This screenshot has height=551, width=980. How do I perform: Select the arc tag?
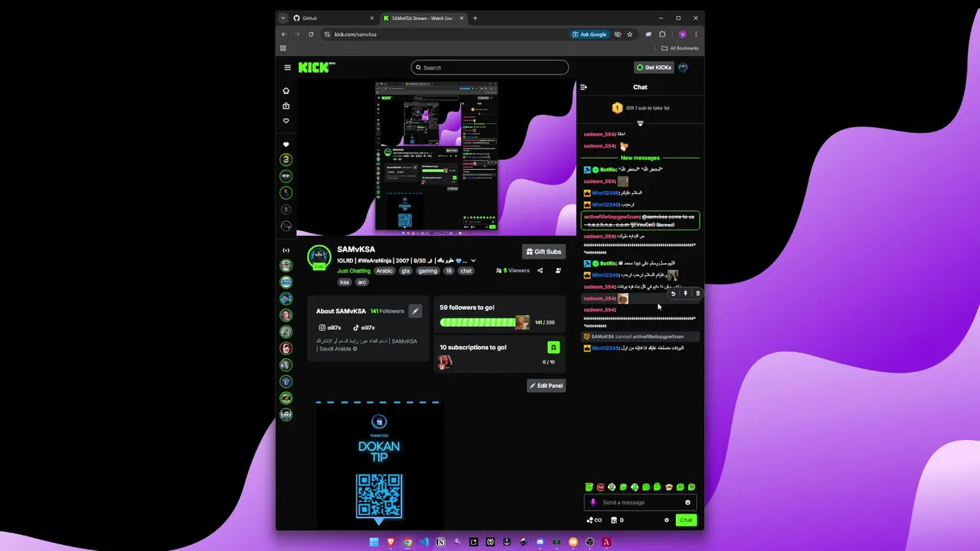pos(362,282)
